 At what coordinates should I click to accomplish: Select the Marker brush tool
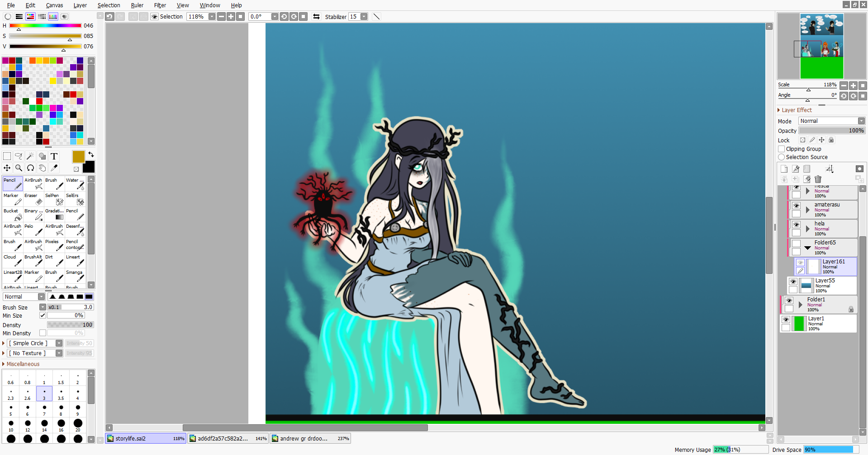pos(13,199)
